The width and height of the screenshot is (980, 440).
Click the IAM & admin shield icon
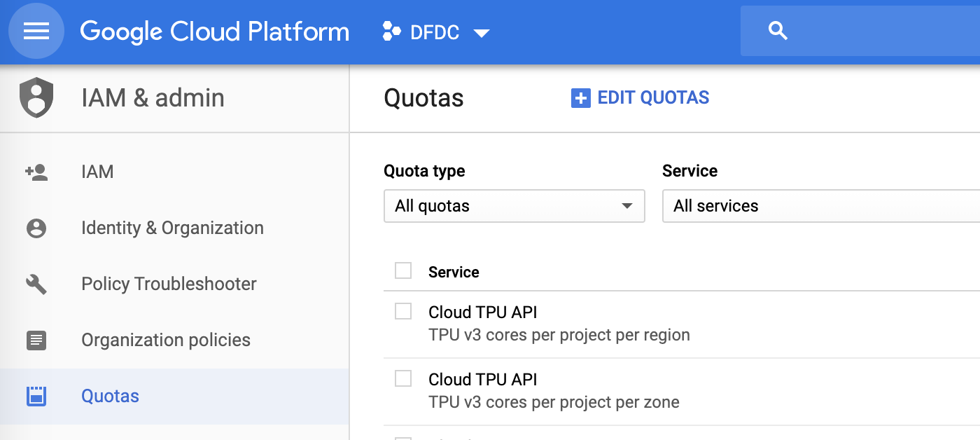[36, 97]
